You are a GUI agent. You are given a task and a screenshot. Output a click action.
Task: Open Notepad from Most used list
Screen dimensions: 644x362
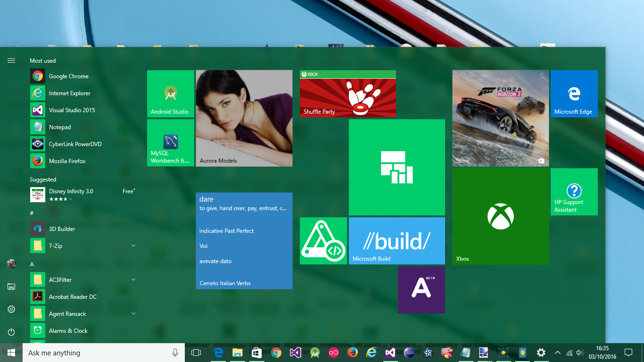[83, 127]
